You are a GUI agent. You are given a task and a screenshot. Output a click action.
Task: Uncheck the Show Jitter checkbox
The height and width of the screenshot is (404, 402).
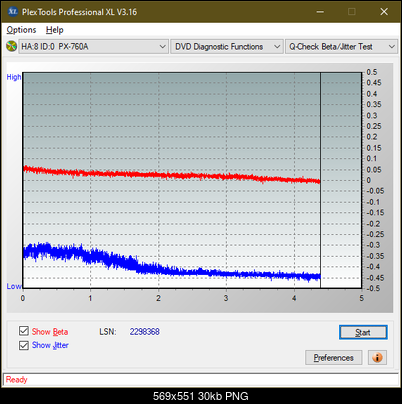tap(24, 345)
